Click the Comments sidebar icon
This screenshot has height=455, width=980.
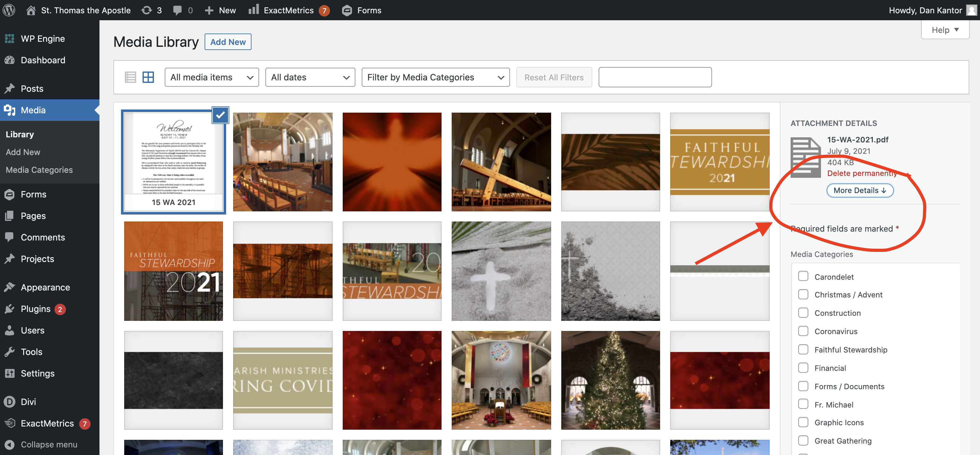point(10,237)
